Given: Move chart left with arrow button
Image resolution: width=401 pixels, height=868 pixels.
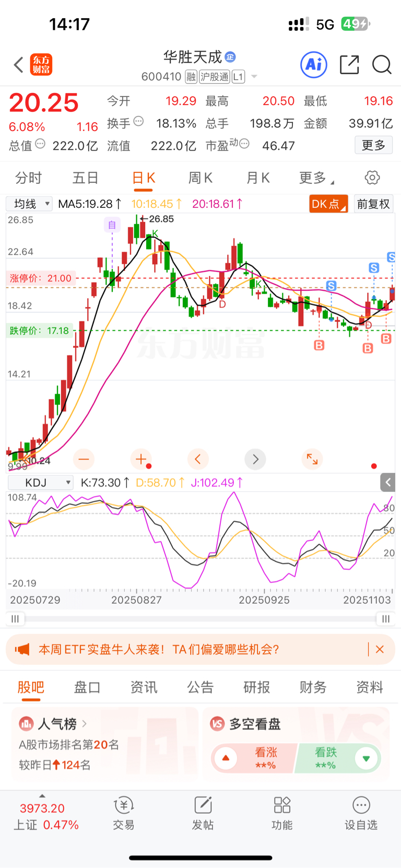Looking at the screenshot, I should coord(198,459).
